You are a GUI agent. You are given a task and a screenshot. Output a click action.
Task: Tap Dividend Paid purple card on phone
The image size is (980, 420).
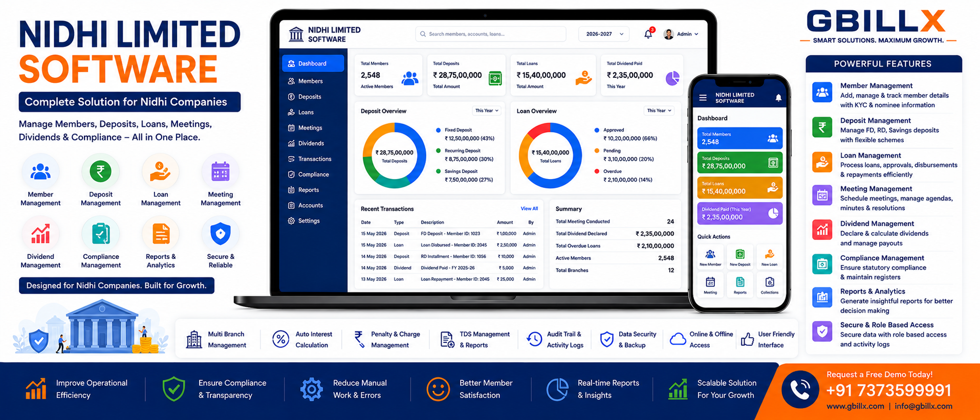click(740, 213)
